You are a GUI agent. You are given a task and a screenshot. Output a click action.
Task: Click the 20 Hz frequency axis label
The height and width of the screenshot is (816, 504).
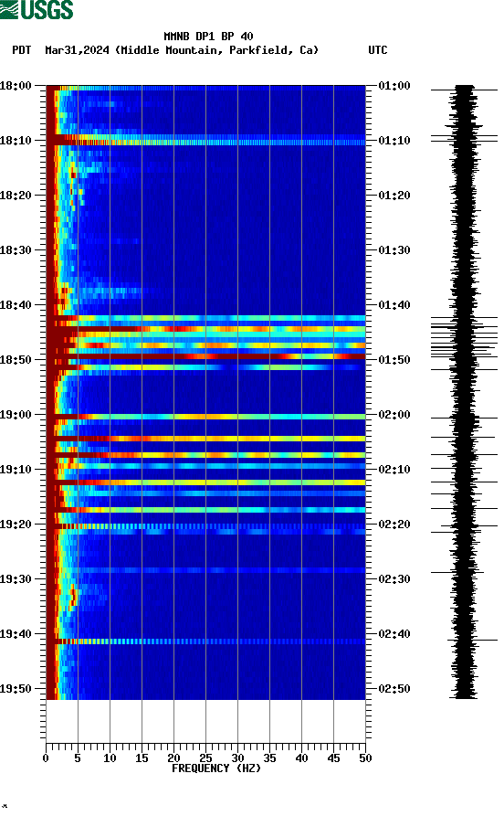coord(173,758)
